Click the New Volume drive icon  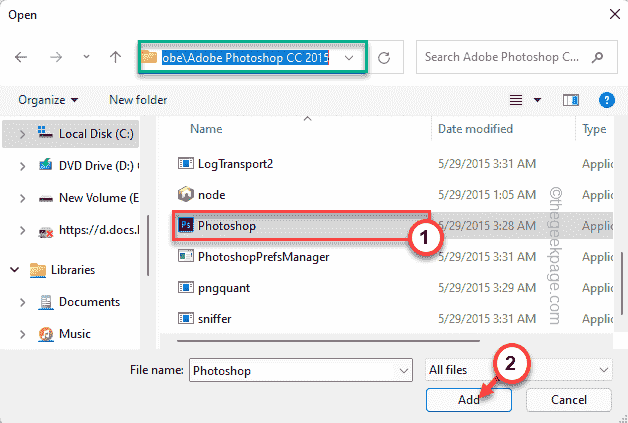tap(46, 198)
